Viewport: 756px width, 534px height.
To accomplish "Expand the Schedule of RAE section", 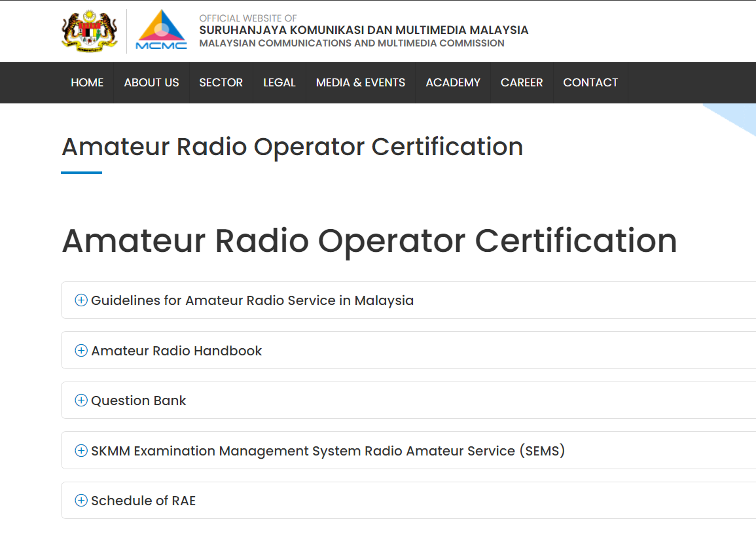I will 144,500.
